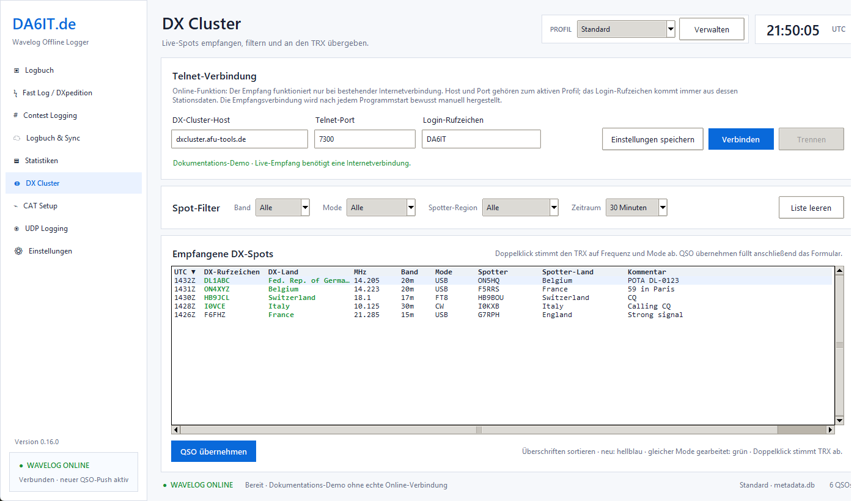Screen dimensions: 868x501
Task: Click the horizontal scrollbar right arrow
Action: click(x=830, y=430)
